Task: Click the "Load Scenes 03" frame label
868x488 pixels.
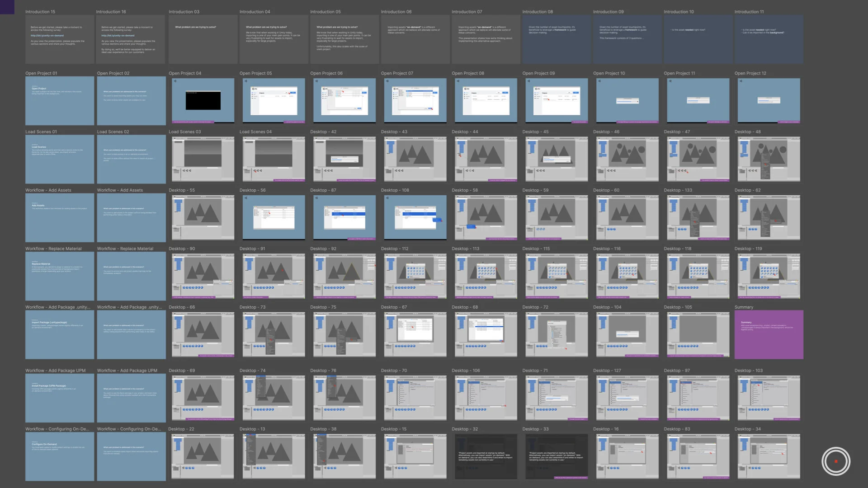Action: click(x=184, y=132)
